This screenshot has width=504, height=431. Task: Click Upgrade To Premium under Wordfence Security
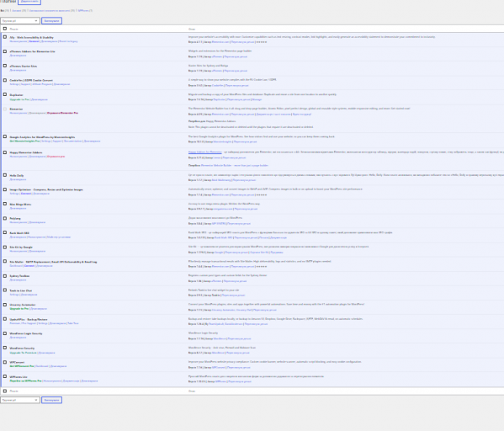(24, 353)
